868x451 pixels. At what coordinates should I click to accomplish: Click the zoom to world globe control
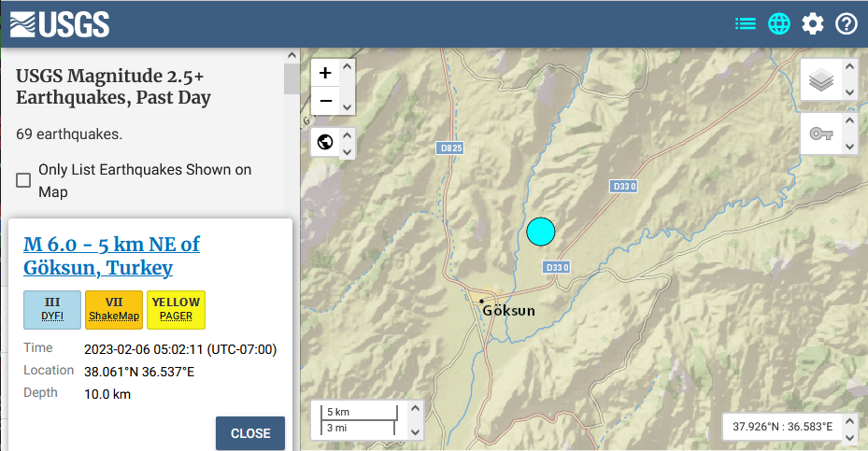pyautogui.click(x=325, y=142)
